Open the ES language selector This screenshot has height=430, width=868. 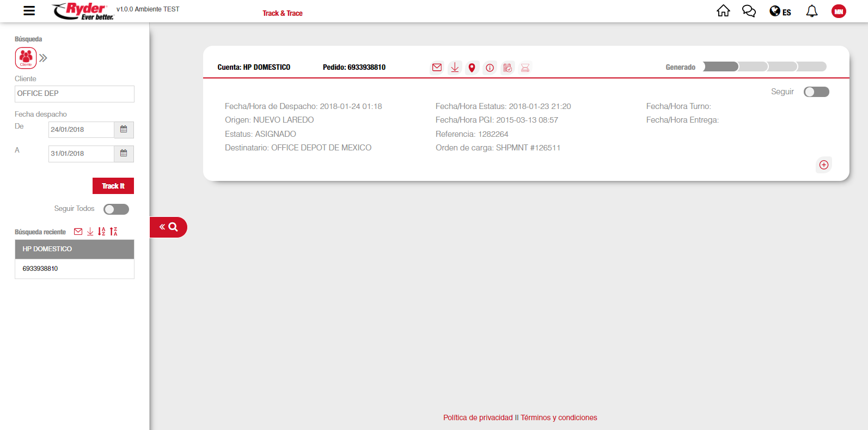(x=780, y=11)
